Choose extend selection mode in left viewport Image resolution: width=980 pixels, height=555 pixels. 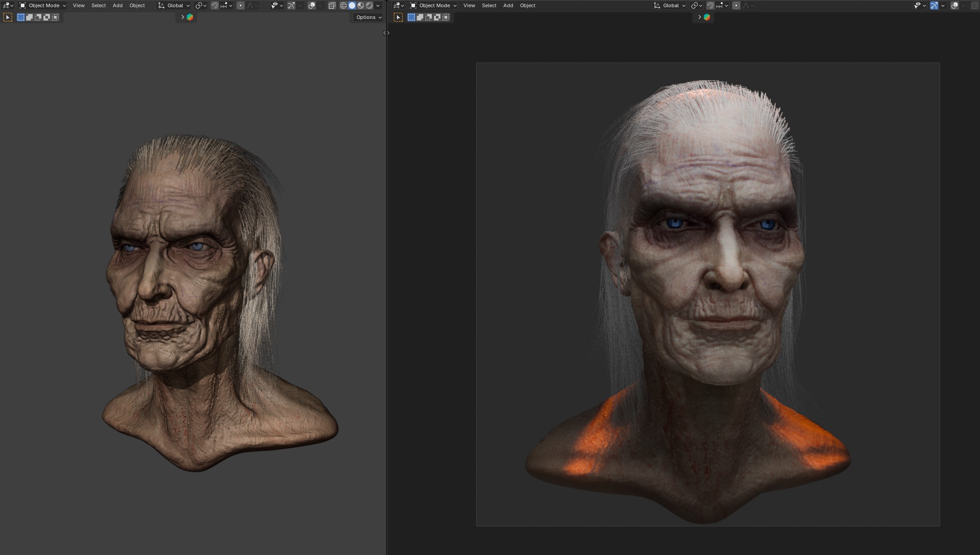[29, 17]
